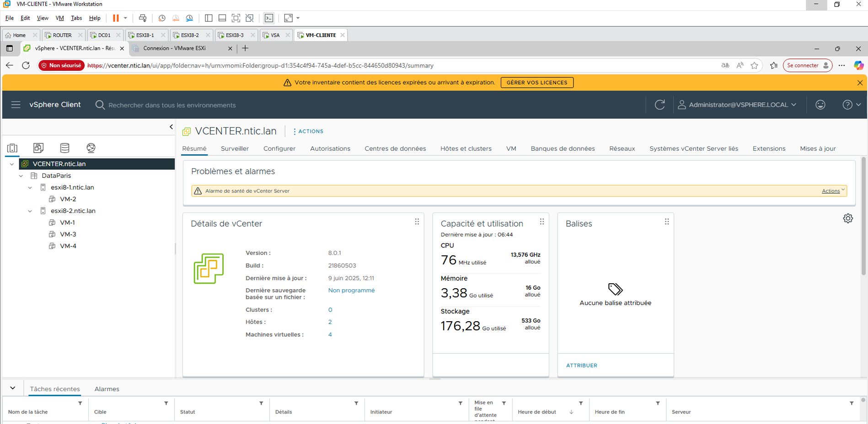This screenshot has height=424, width=868.
Task: Click the VMware suspend pause icon
Action: click(x=116, y=18)
